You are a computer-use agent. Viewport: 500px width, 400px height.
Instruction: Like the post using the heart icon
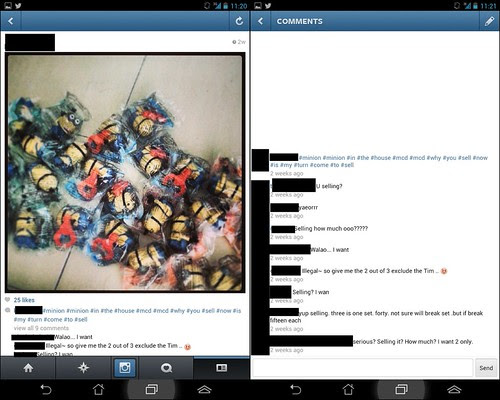(x=7, y=300)
